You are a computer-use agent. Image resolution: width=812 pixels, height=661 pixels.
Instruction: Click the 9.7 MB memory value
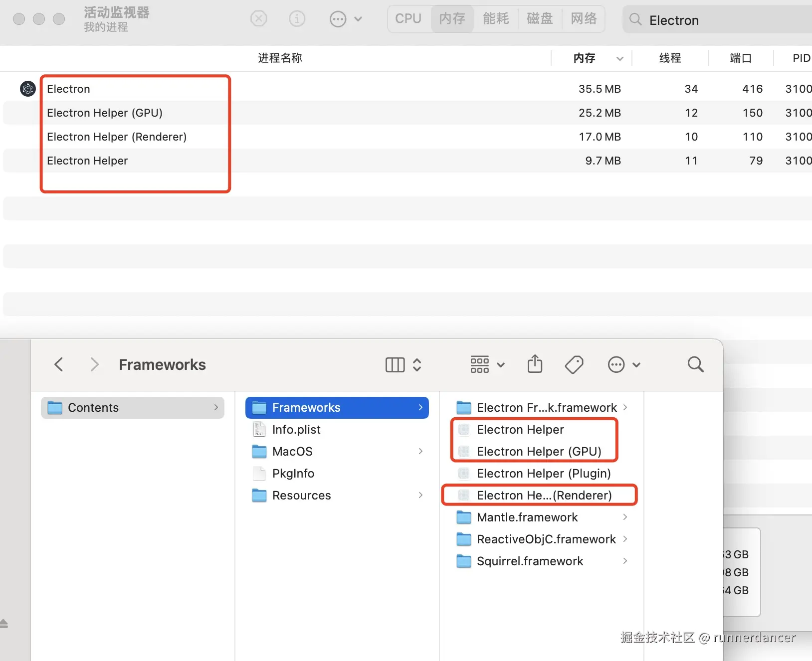tap(603, 161)
